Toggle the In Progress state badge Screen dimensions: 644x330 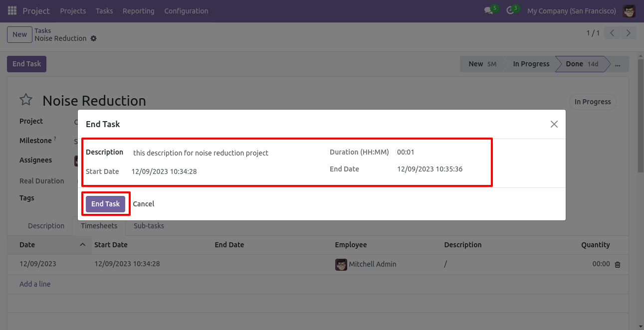[x=593, y=102]
